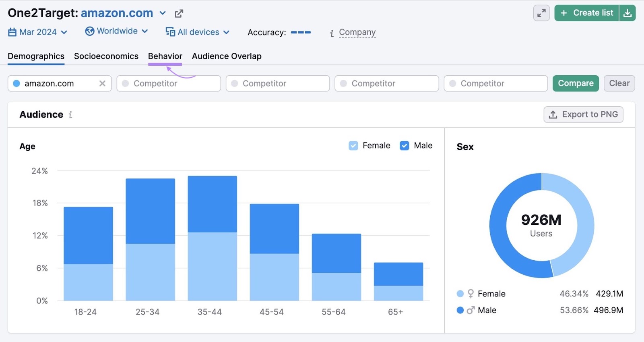Switch to the Audience Overlap tab
644x342 pixels.
[227, 56]
